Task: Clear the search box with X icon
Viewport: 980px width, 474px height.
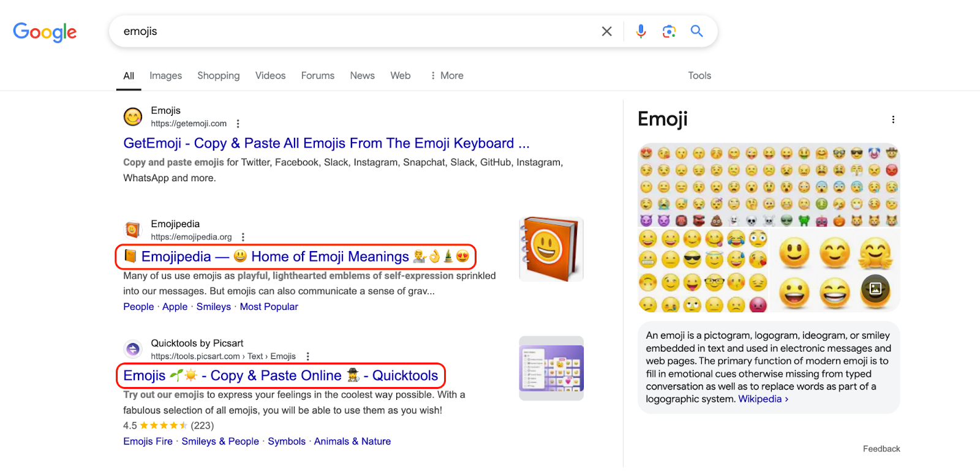Action: point(606,31)
